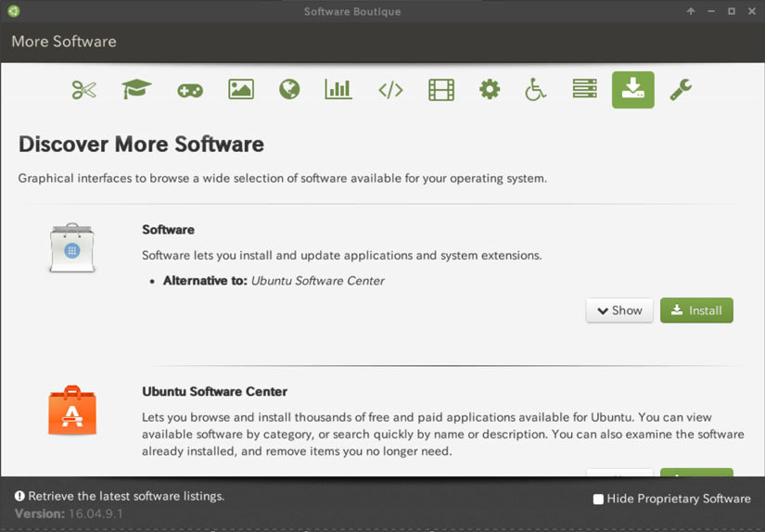The image size is (765, 532).
Task: Select the System Tools gear category
Action: [x=490, y=90]
